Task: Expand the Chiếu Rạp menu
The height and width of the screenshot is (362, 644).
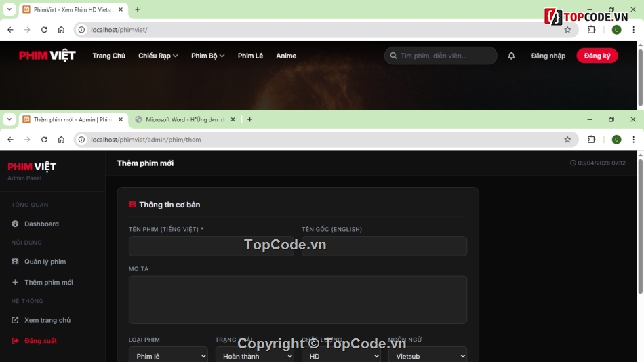Action: pyautogui.click(x=158, y=56)
